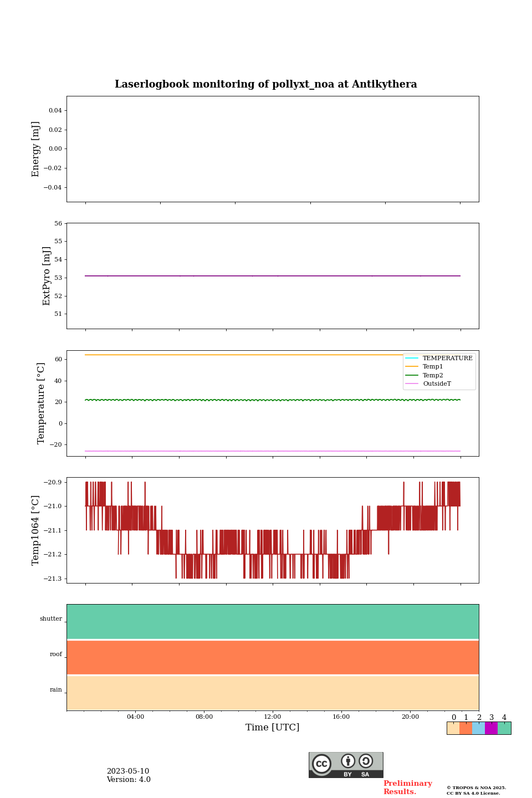Screen dimensions: 532x798
Task: Click the -20.9 tick on Temp1064 axis
Action: pos(53,482)
